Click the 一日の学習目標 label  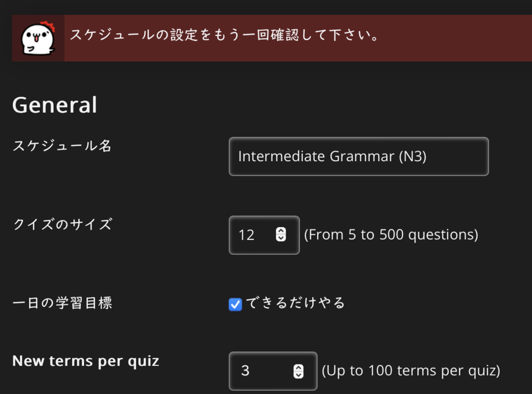click(x=62, y=303)
